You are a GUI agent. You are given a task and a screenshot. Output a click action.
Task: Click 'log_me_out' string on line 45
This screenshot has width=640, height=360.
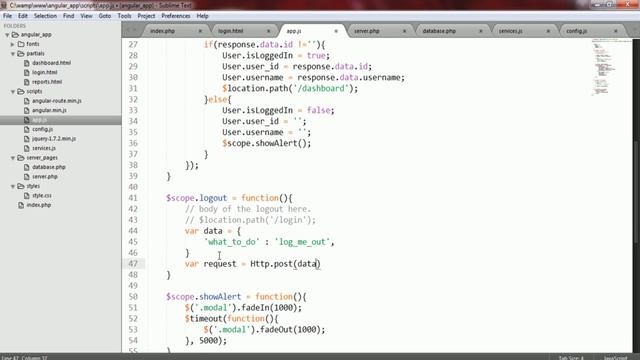pyautogui.click(x=302, y=242)
